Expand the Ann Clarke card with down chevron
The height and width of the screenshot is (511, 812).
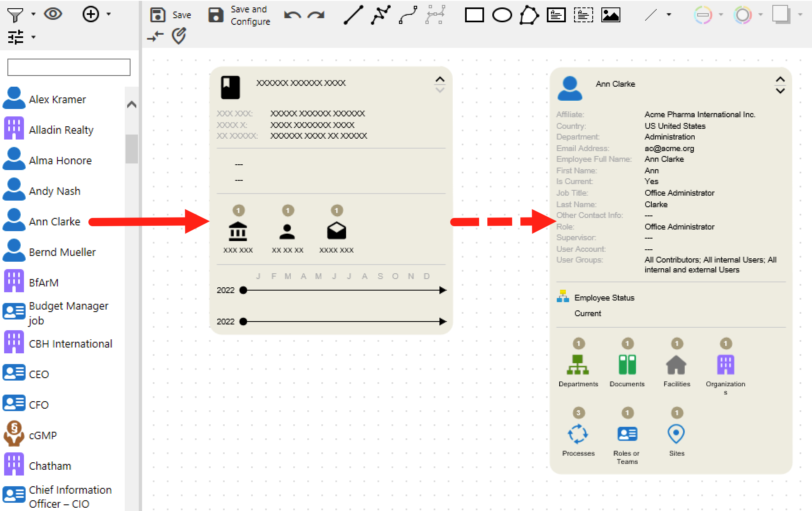[x=780, y=91]
